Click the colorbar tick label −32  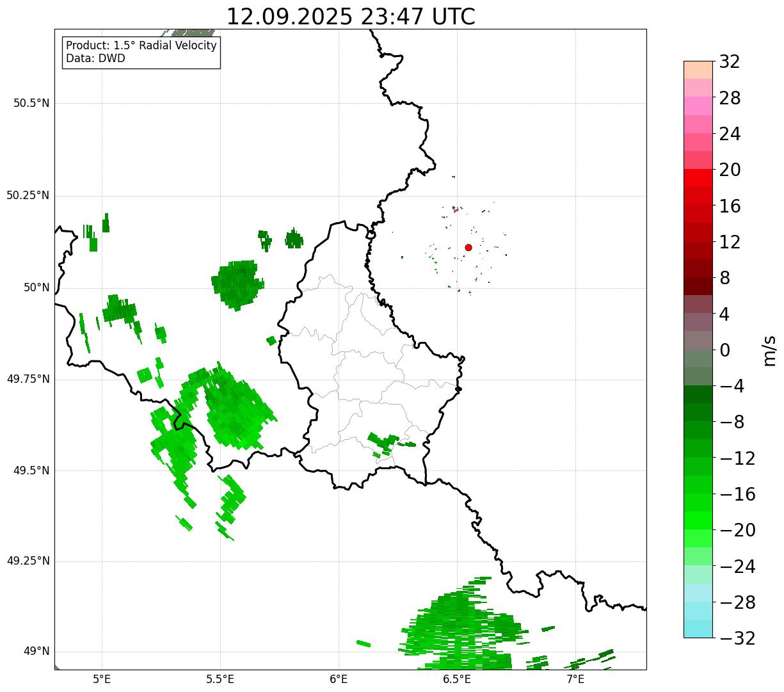tap(737, 638)
